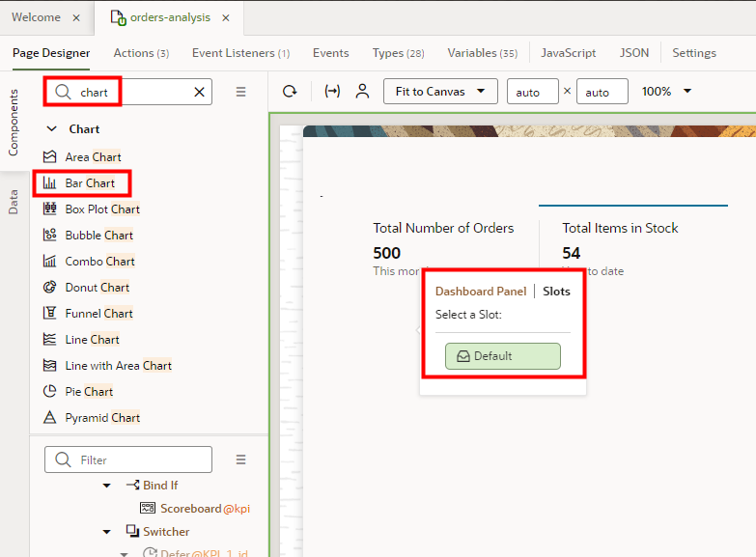
Task: Click the fit-width arrows icon in toolbar
Action: [332, 91]
